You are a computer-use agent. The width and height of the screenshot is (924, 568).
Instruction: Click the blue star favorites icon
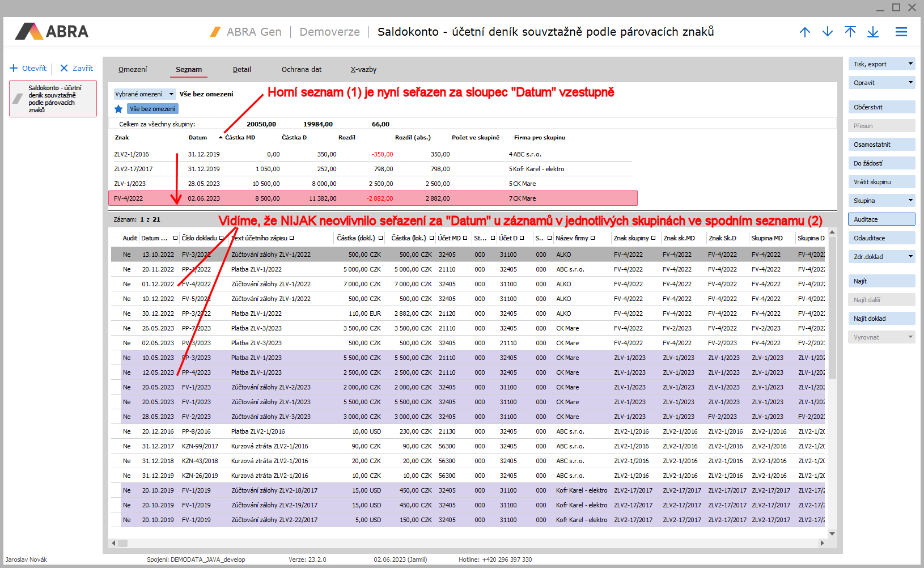click(x=118, y=109)
